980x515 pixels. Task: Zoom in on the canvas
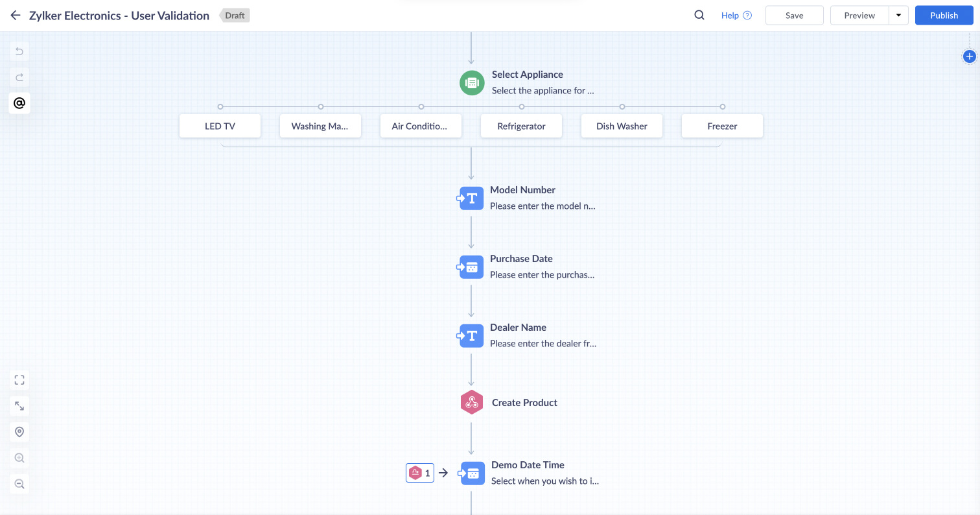click(x=19, y=458)
